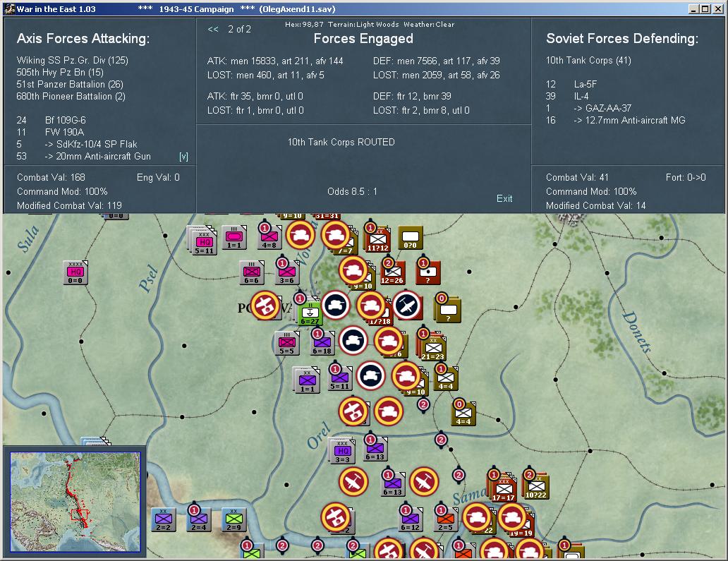This screenshot has width=728, height=561.
Task: Click the 'SdKfz-10/4 SP Flak' row
Action: pyautogui.click(x=77, y=145)
